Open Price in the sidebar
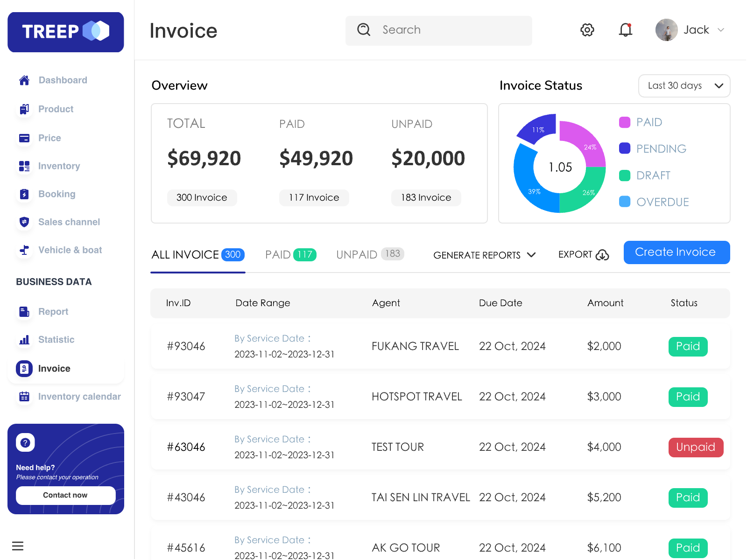747x560 pixels. [x=49, y=138]
